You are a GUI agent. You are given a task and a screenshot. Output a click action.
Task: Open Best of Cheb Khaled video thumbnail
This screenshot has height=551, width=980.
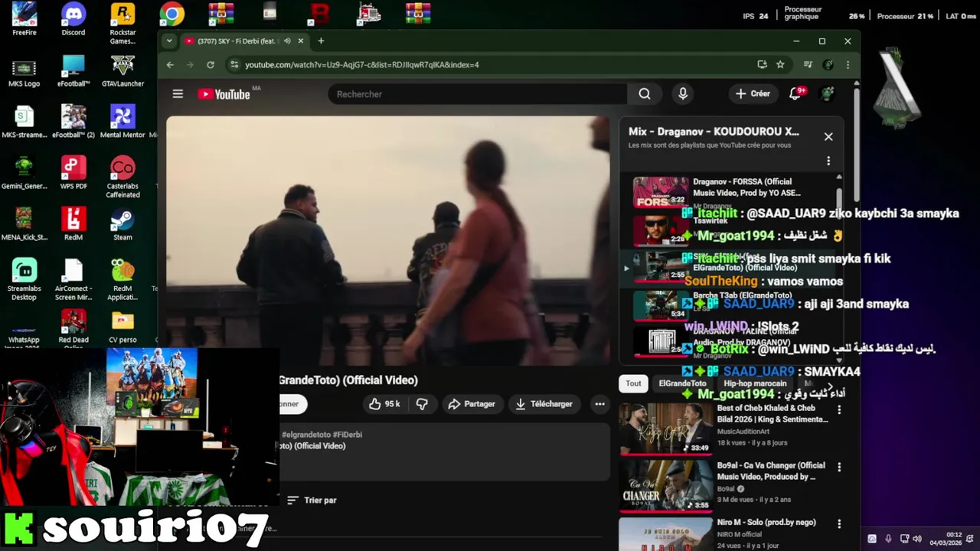click(x=665, y=429)
